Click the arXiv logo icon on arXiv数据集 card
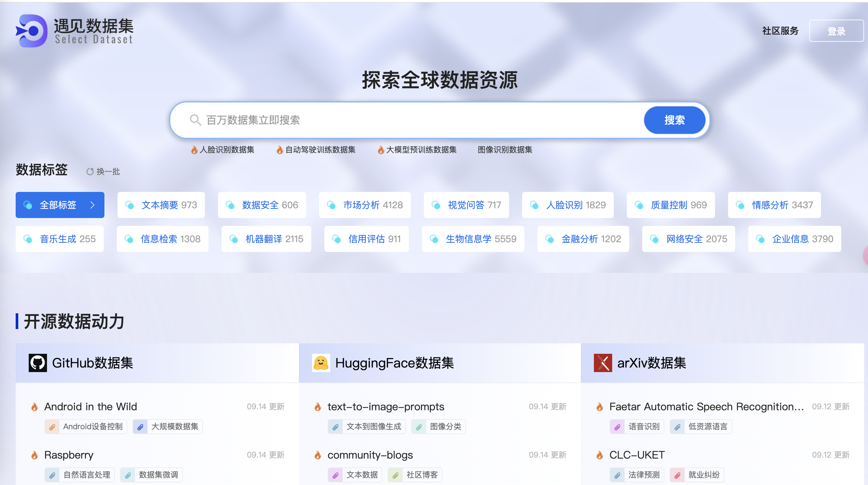The height and width of the screenshot is (485, 868). (x=603, y=363)
